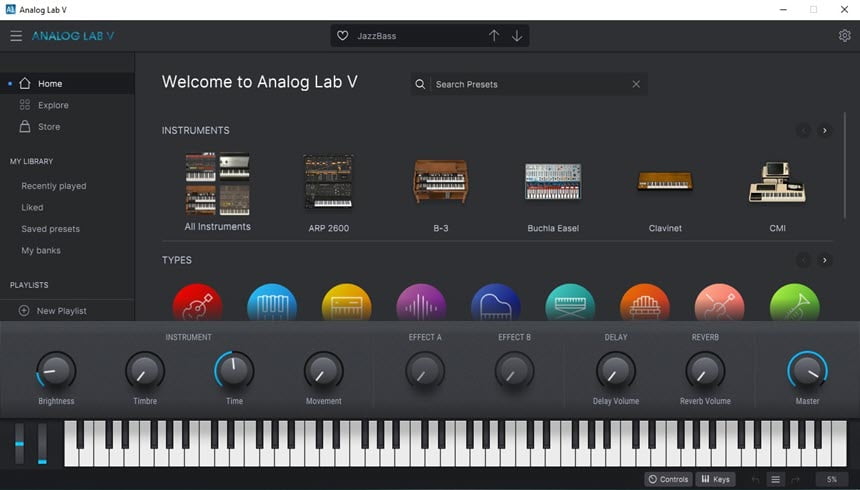Open B-3 organ instrument
This screenshot has width=860, height=490.
(x=441, y=182)
